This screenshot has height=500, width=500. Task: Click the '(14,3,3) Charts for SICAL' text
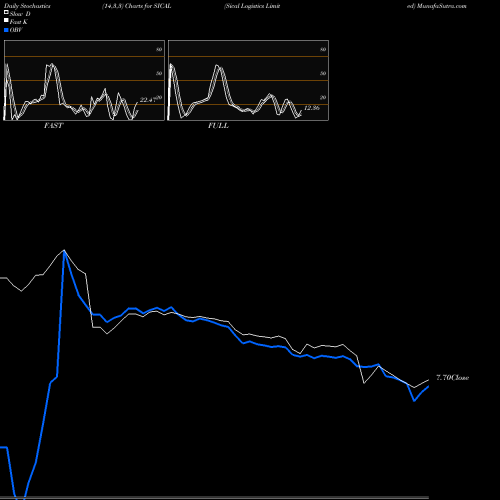coord(137,6)
